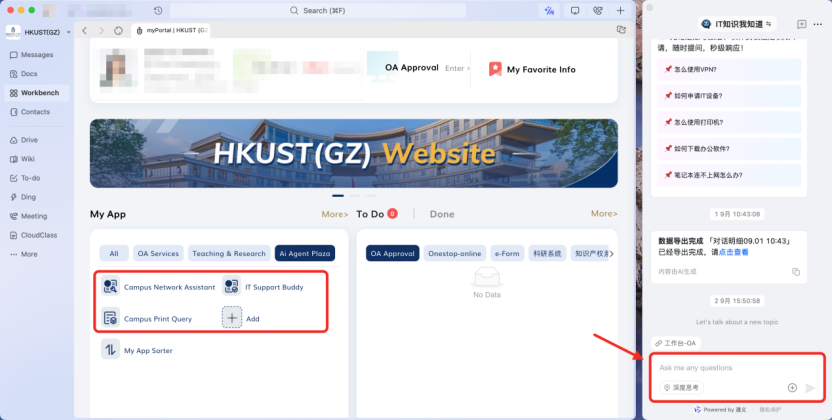
Task: Show more filter chips with the right chevron
Action: (612, 254)
